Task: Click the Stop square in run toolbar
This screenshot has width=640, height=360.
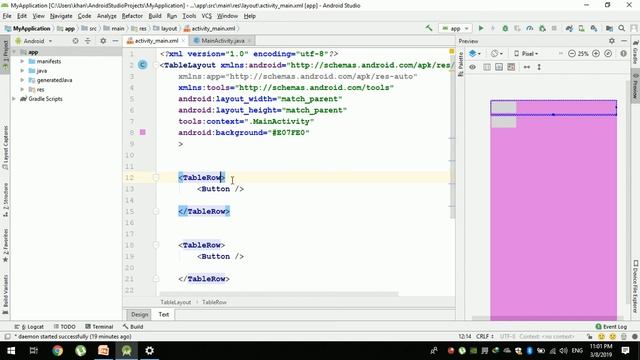Action: coord(554,28)
